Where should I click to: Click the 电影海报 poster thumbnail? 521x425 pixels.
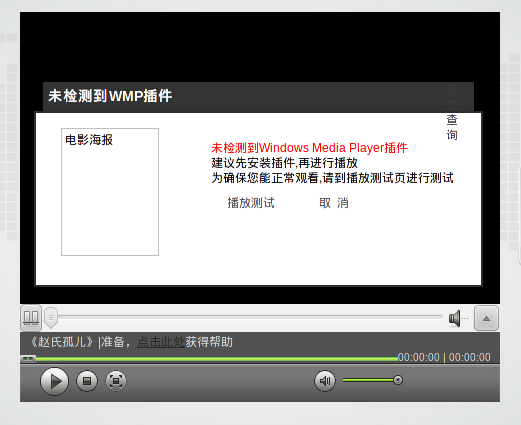[110, 192]
